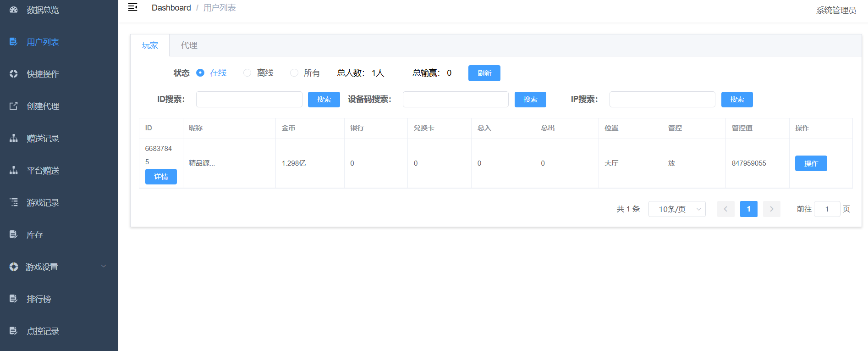Click the blue 操作 button in row
This screenshot has height=351, width=868.
(811, 163)
